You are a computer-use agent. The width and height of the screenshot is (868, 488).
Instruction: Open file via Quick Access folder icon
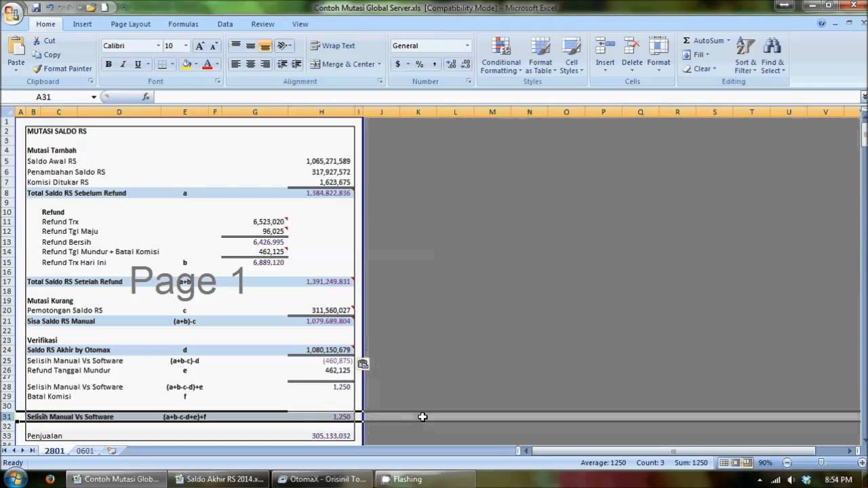[x=91, y=7]
